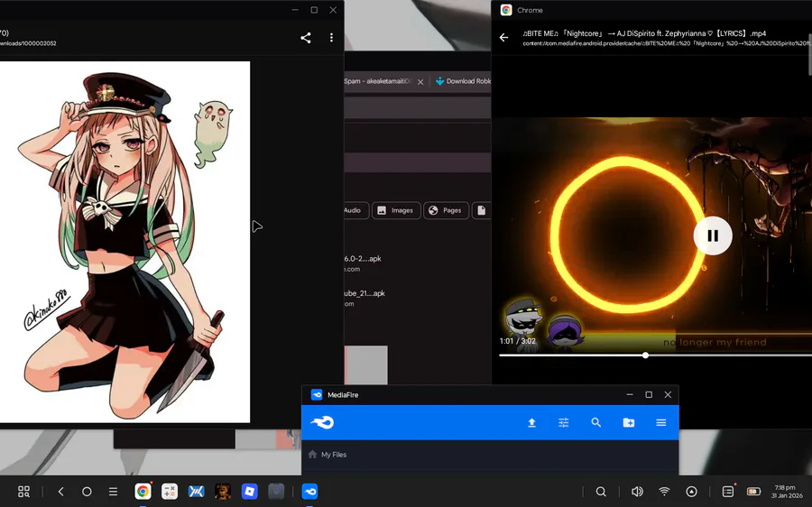This screenshot has height=507, width=812.
Task: Open Wi-Fi settings in taskbar
Action: coord(664,492)
